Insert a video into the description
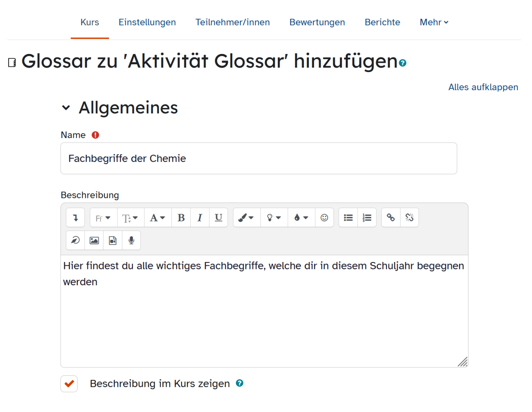 click(x=113, y=240)
